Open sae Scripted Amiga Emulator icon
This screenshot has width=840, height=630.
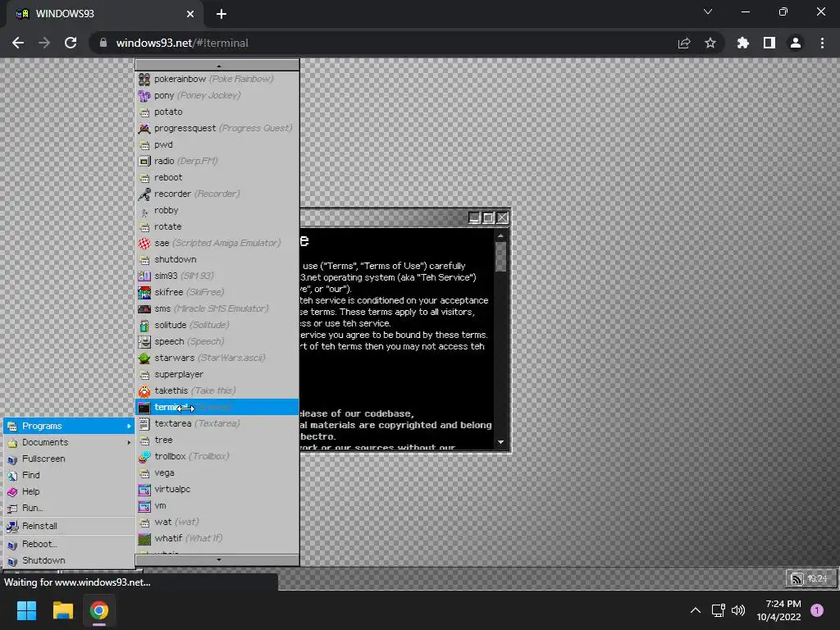pos(144,243)
